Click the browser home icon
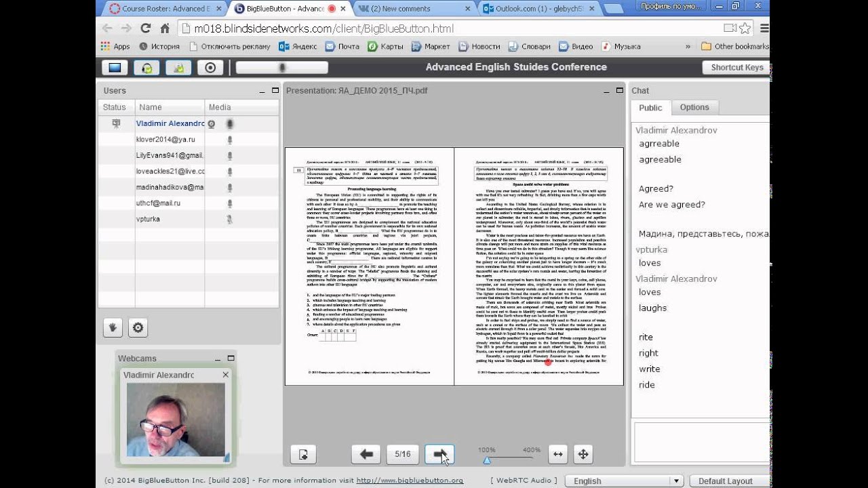This screenshot has width=868, height=488. point(165,28)
